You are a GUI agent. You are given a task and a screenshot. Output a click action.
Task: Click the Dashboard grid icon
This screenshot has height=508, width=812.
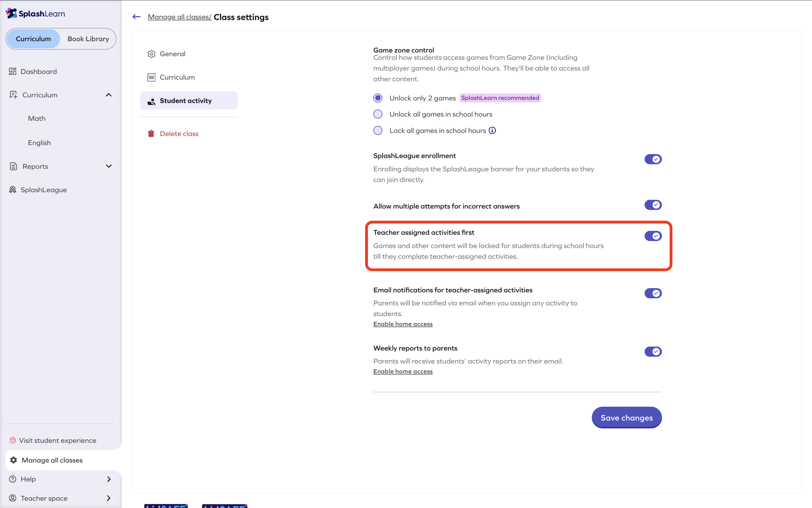coord(13,71)
